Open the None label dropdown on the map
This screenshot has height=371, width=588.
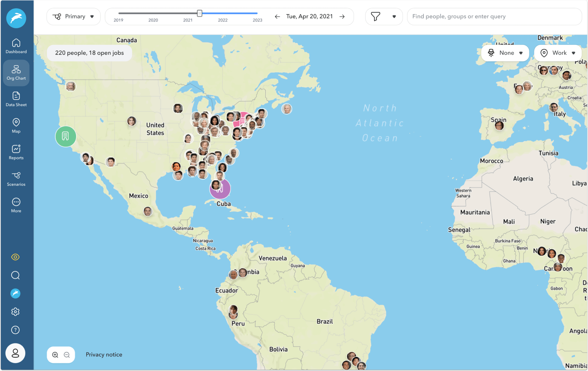(505, 53)
